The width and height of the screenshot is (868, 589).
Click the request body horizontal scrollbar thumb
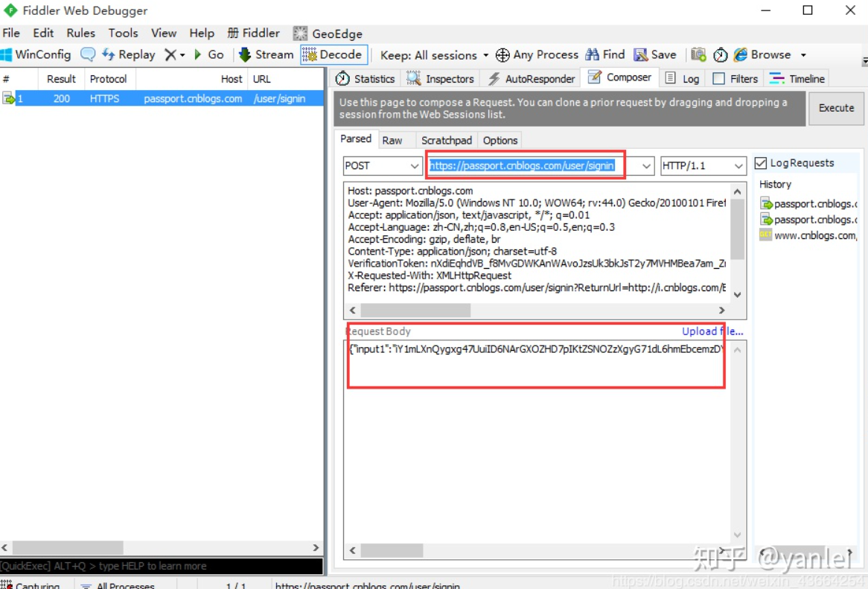pos(392,550)
